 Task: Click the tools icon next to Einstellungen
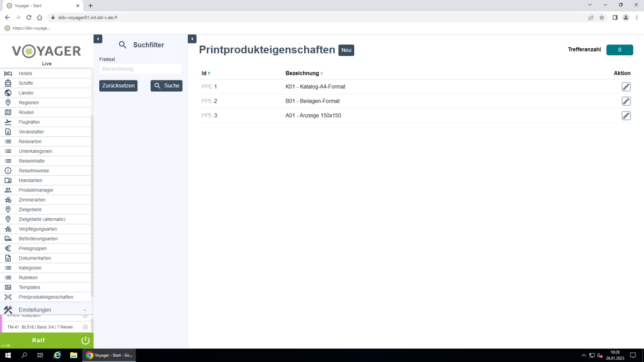8,310
